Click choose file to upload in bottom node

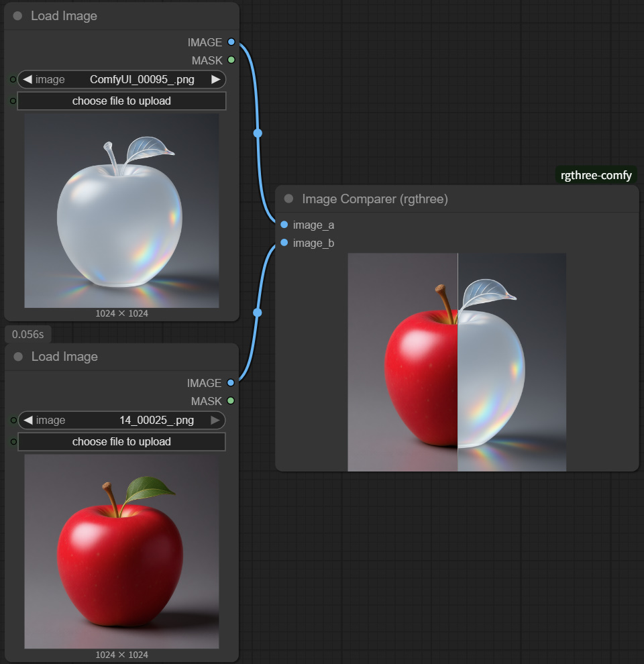(x=121, y=442)
